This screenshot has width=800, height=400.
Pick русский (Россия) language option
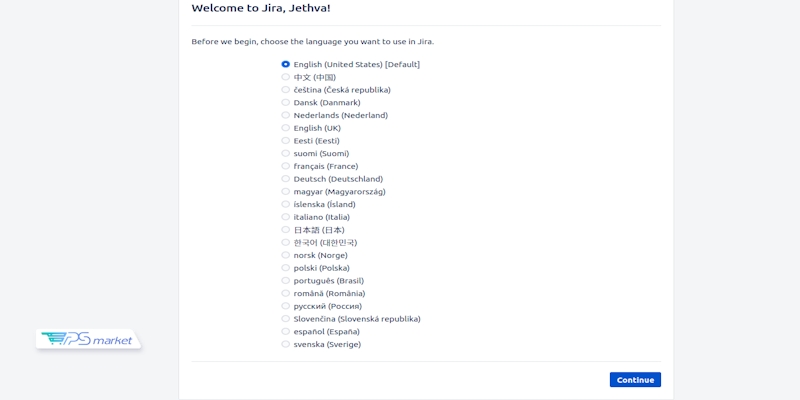(x=286, y=306)
